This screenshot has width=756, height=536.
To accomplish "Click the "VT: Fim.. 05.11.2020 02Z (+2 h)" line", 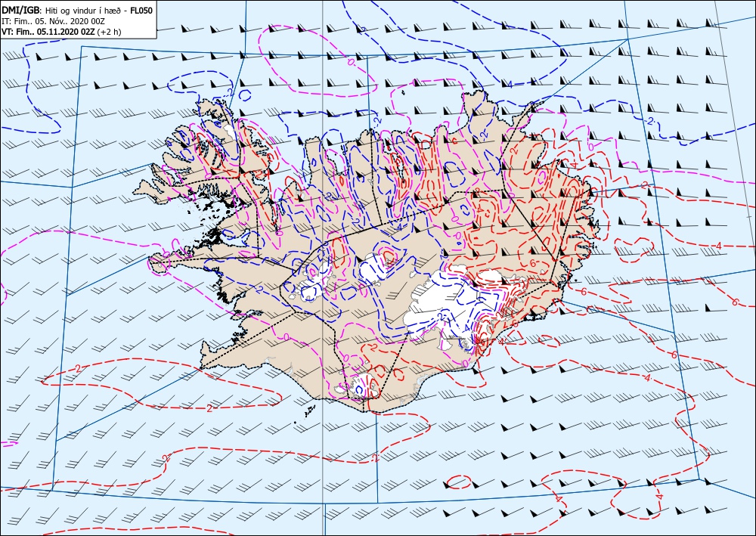I will point(62,32).
